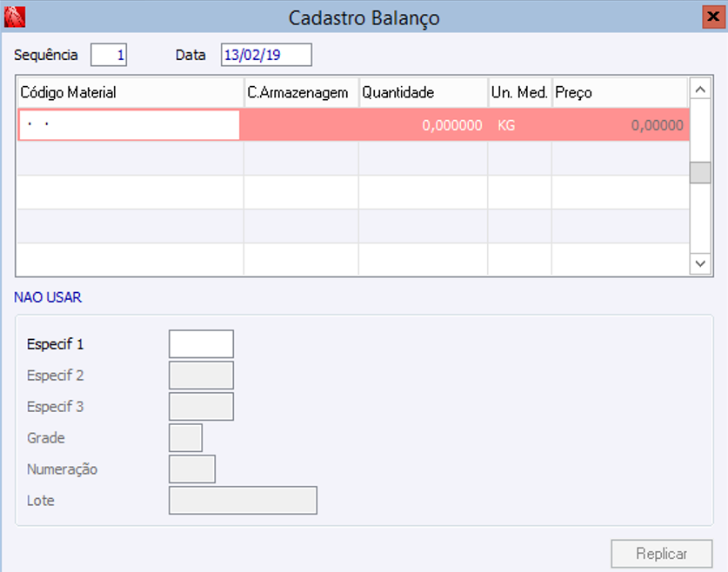The height and width of the screenshot is (572, 728).
Task: Click the red application icon in title bar
Action: point(15,17)
